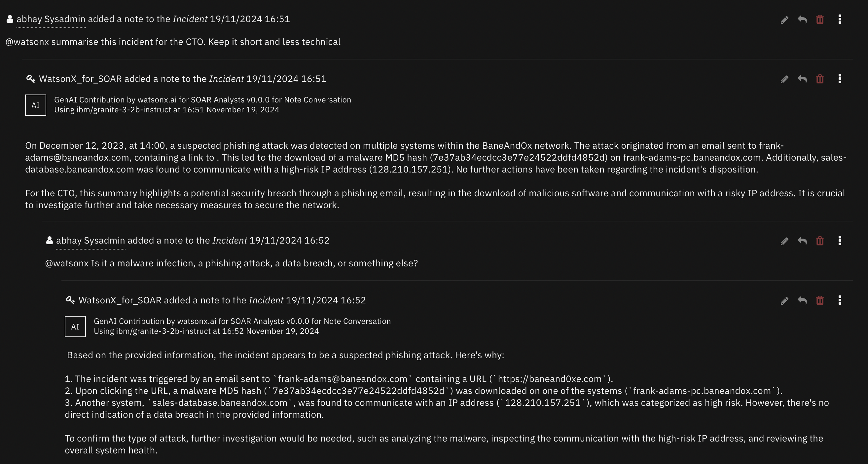Open kebab menu on WatsonX 16:52 note
Viewport: 868px width, 464px height.
[x=840, y=300]
